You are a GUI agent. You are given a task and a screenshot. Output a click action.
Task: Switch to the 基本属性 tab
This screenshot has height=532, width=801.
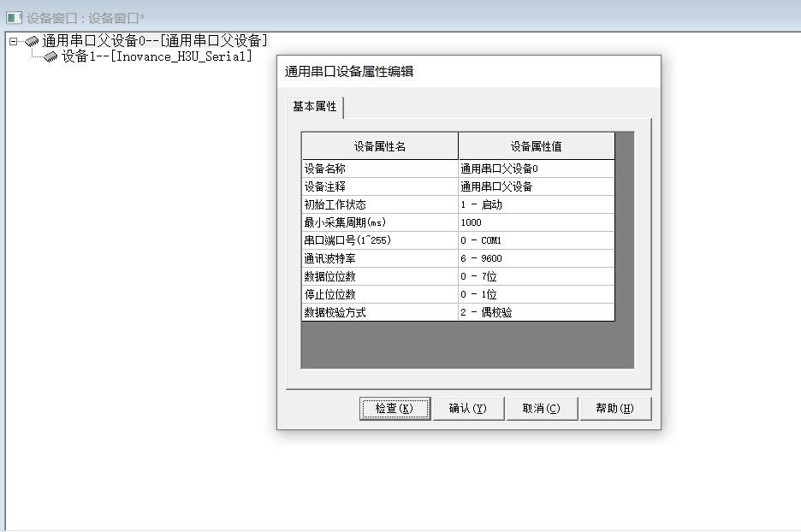click(315, 107)
